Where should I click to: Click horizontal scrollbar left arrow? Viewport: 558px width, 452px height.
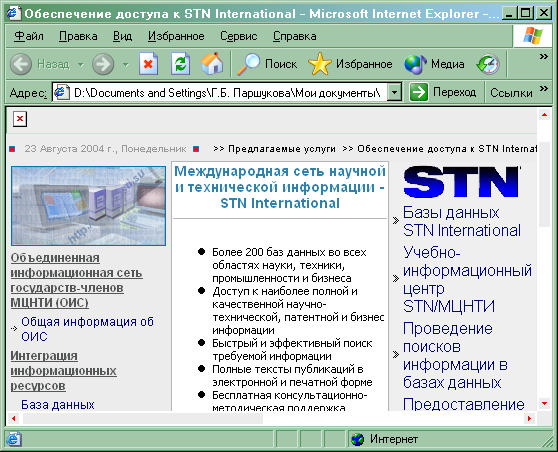pyautogui.click(x=14, y=419)
